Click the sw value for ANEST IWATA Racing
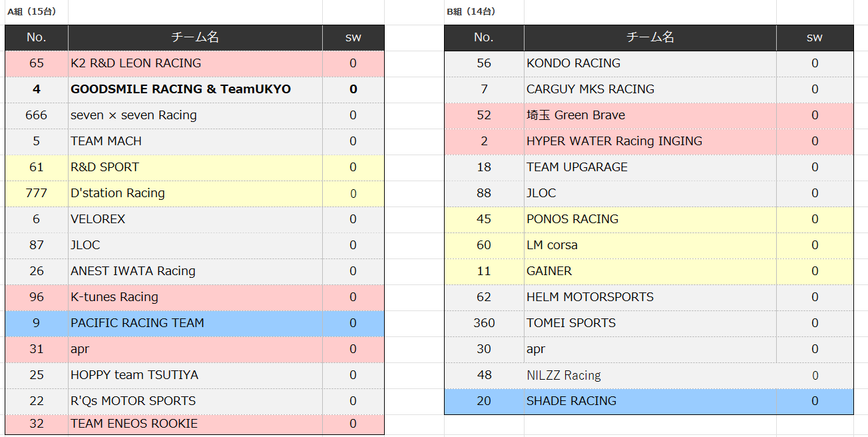 (x=353, y=271)
